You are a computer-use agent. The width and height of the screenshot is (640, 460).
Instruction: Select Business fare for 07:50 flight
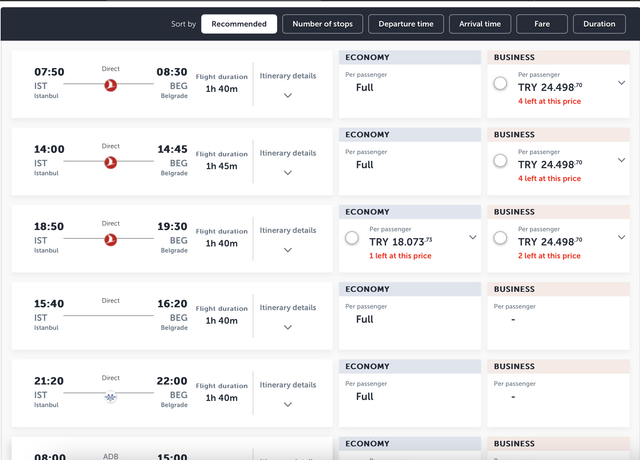click(x=500, y=83)
